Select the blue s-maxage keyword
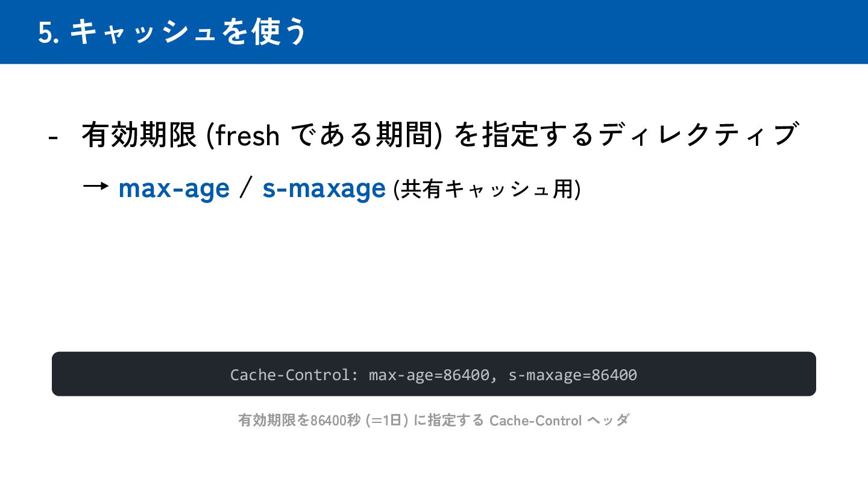The height and width of the screenshot is (488, 868). coord(324,189)
